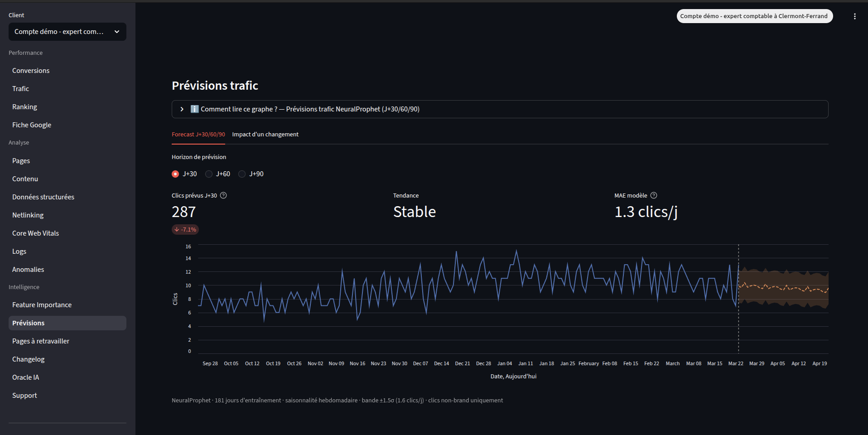Click the Compte démo account badge top right
Screen dimensions: 868x435
(x=754, y=16)
